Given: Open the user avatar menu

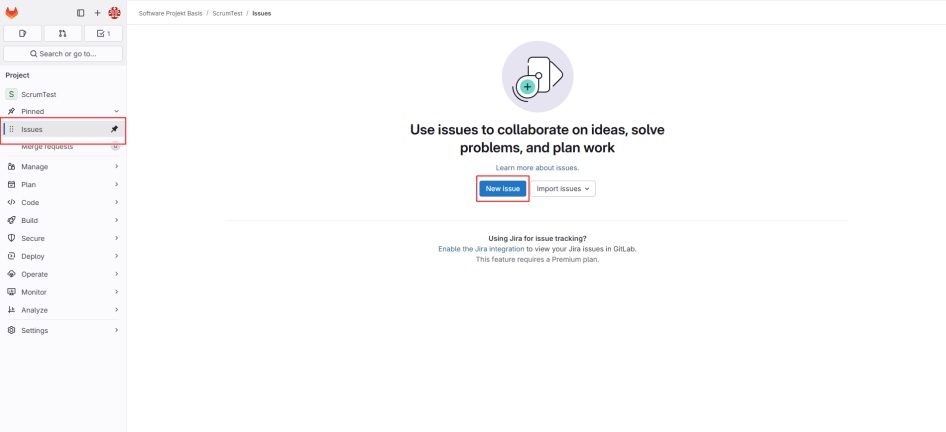Looking at the screenshot, I should coord(114,13).
